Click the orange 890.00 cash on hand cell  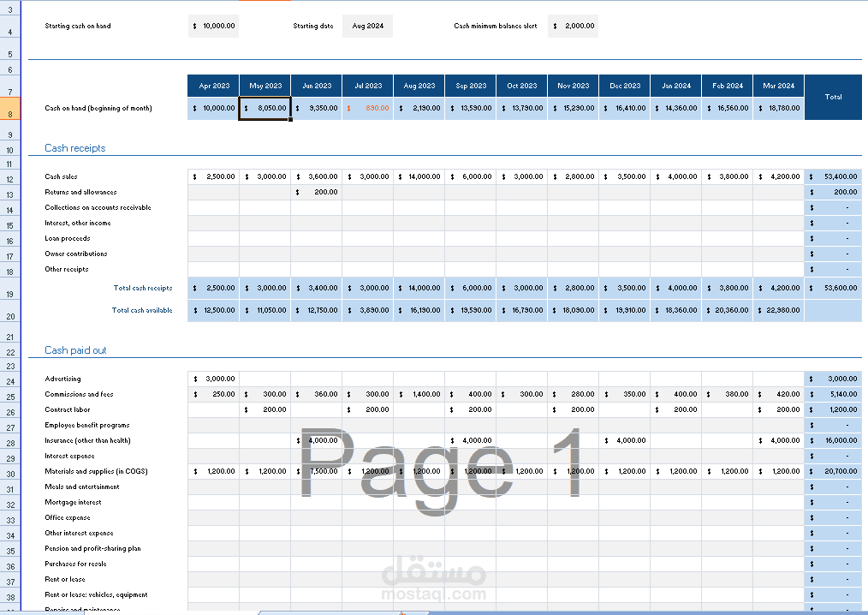368,109
